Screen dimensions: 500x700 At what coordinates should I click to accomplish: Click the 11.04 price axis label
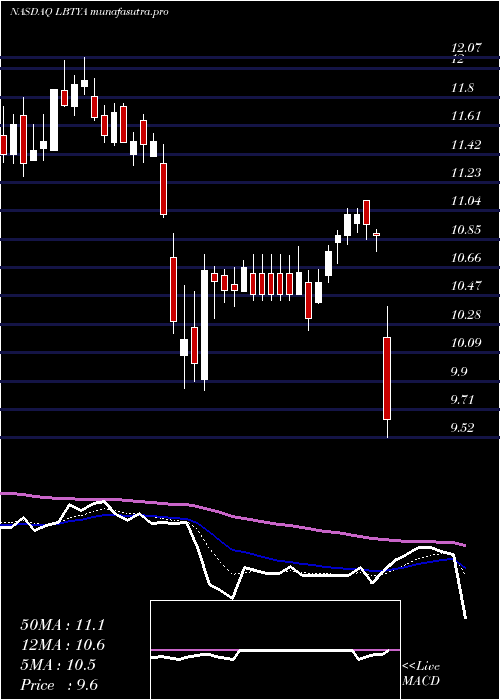pos(466,201)
